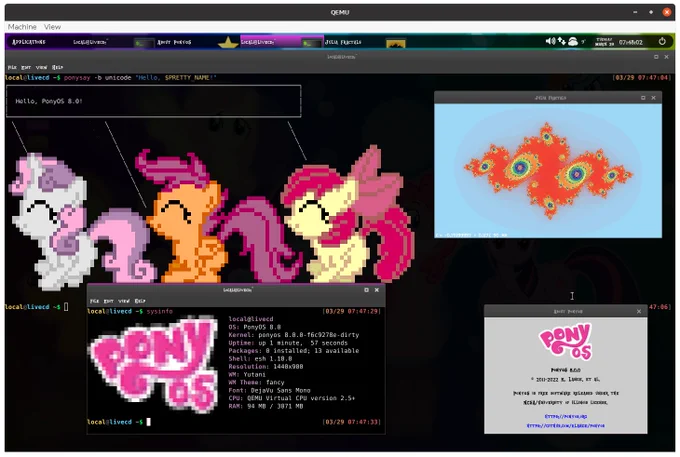Image resolution: width=680 pixels, height=457 pixels.
Task: Click the clock showing 07:48:02
Action: click(x=631, y=42)
